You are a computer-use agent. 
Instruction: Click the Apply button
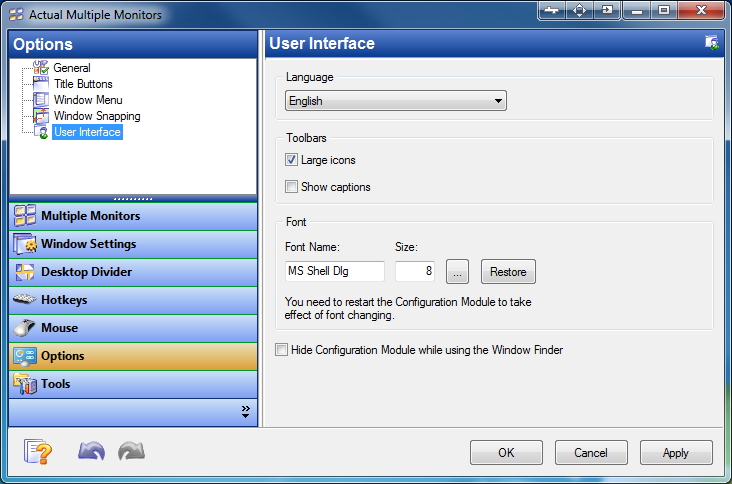point(676,453)
